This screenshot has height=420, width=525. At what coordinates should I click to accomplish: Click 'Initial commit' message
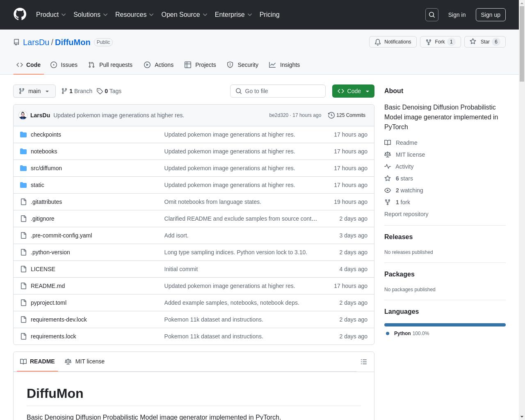(x=181, y=269)
